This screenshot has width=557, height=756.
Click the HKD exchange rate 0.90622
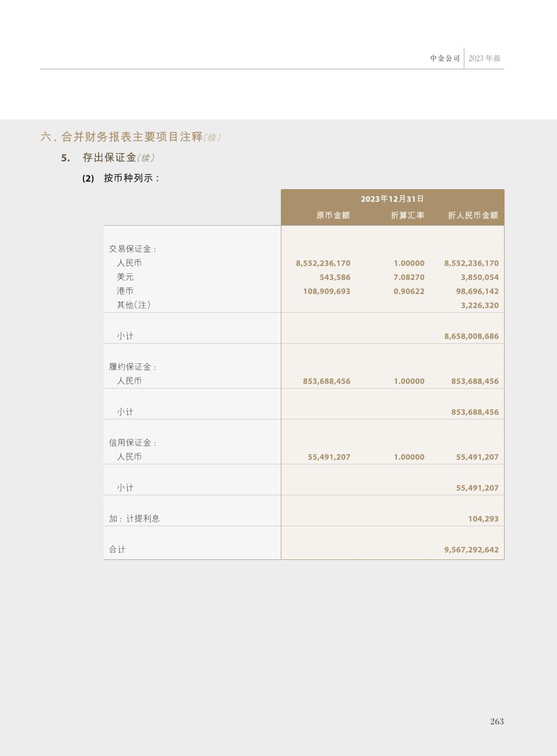click(409, 291)
